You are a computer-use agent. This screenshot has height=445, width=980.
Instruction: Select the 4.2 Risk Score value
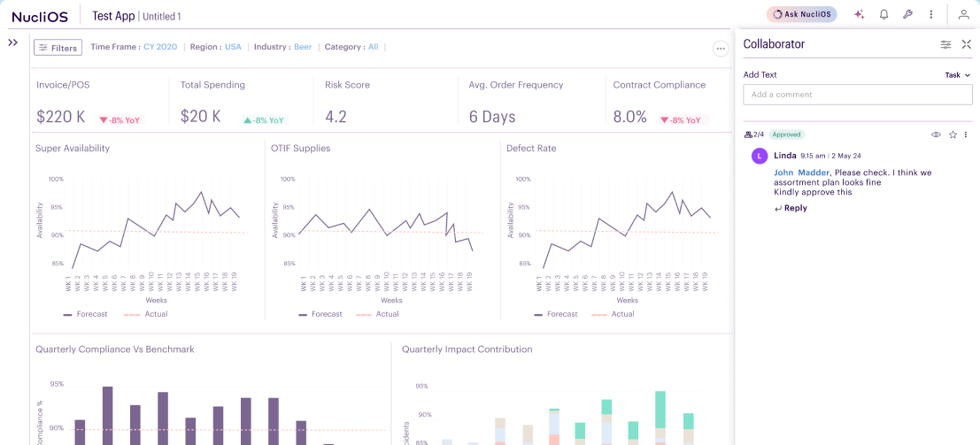coord(336,117)
